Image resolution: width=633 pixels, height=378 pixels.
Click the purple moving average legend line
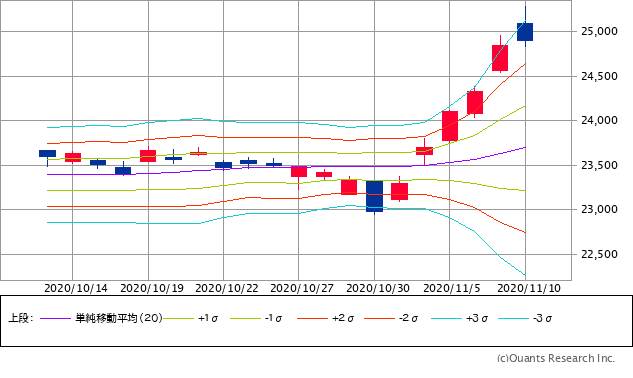click(x=56, y=319)
